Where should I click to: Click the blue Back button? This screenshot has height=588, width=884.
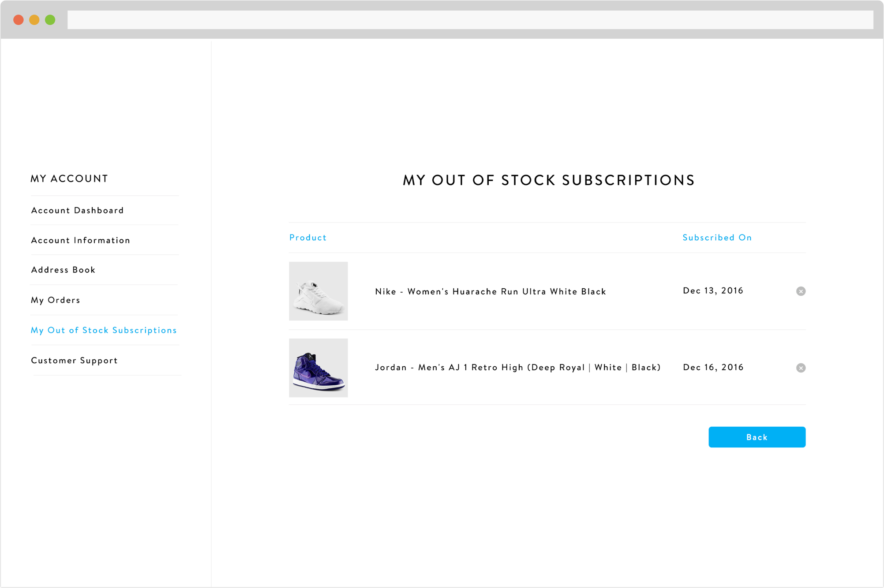[x=757, y=437]
